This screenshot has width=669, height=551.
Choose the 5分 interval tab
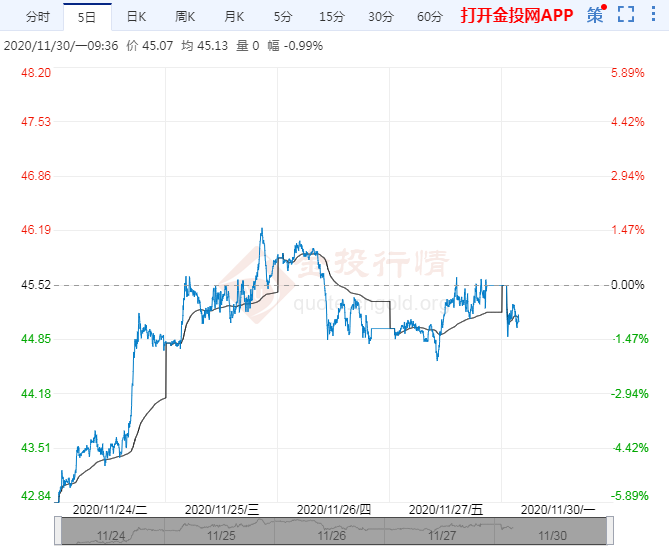283,16
